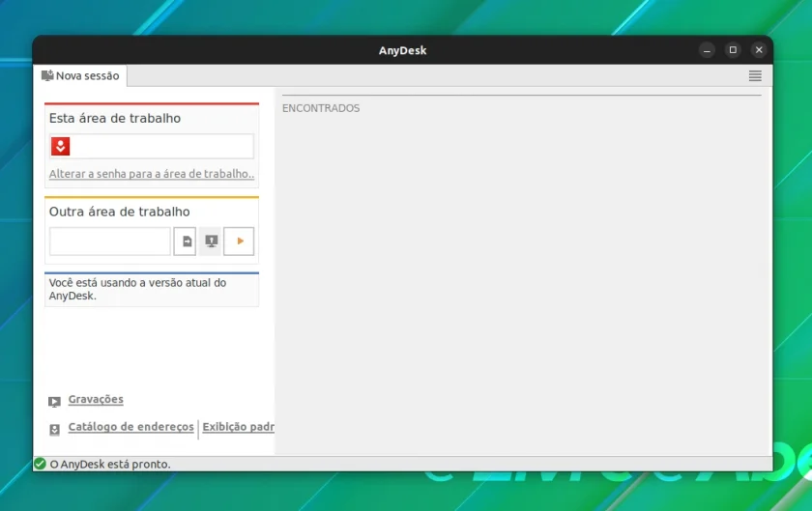The width and height of the screenshot is (812, 511).
Task: Click the monitor VPN setup icon
Action: 211,241
